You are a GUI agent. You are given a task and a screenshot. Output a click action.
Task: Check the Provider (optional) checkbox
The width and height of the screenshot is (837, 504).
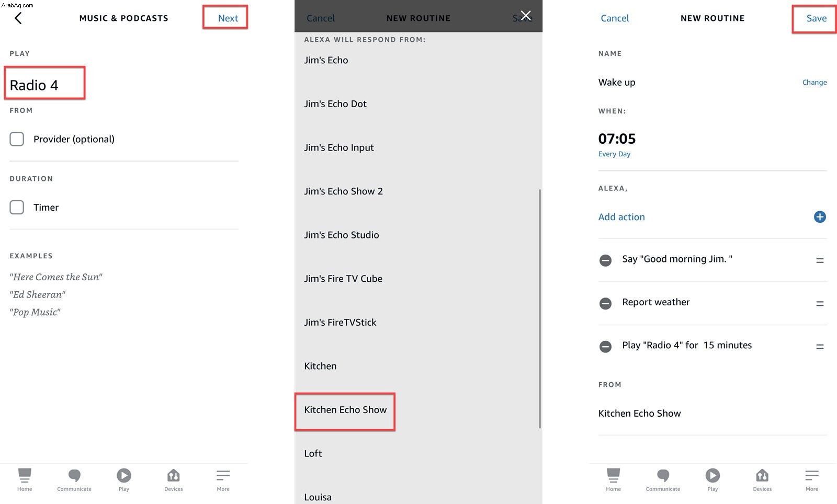(x=17, y=139)
